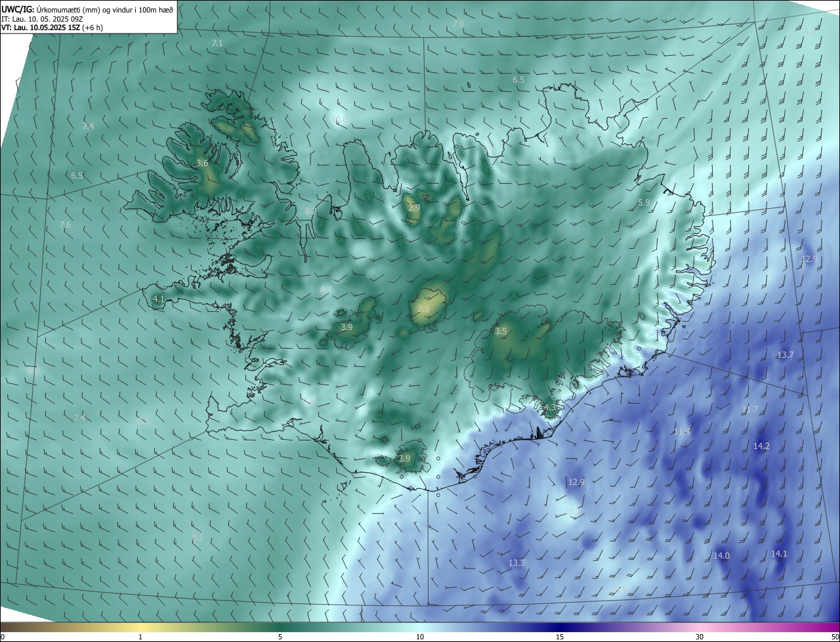The image size is (840, 642).
Task: Click the map value label '7.6'
Action: [x=65, y=225]
